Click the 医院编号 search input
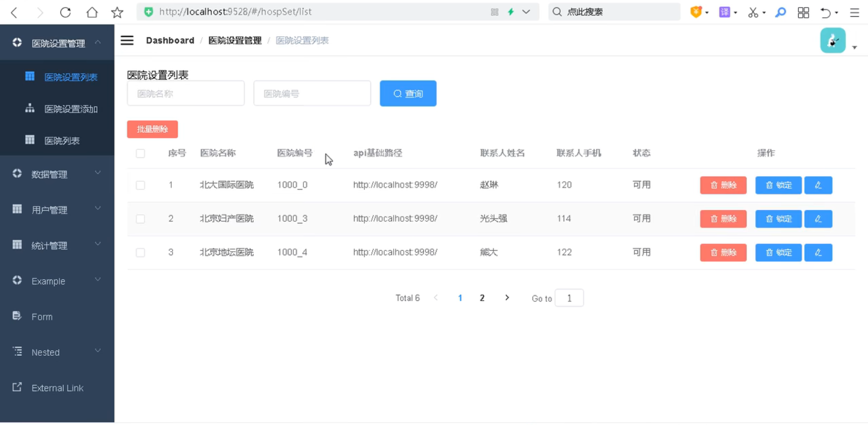The width and height of the screenshot is (868, 425). click(312, 93)
